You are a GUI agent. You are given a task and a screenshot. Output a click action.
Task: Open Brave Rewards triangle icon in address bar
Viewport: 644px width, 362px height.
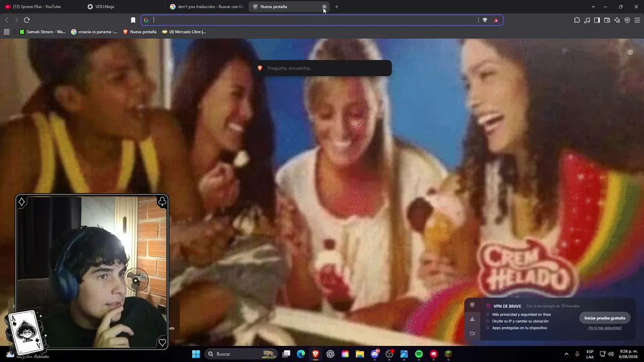pos(496,20)
